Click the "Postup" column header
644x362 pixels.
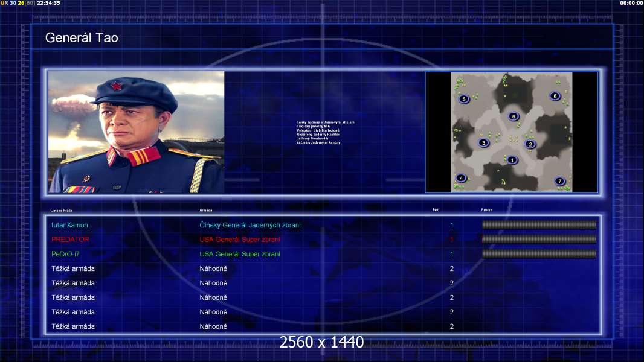487,210
